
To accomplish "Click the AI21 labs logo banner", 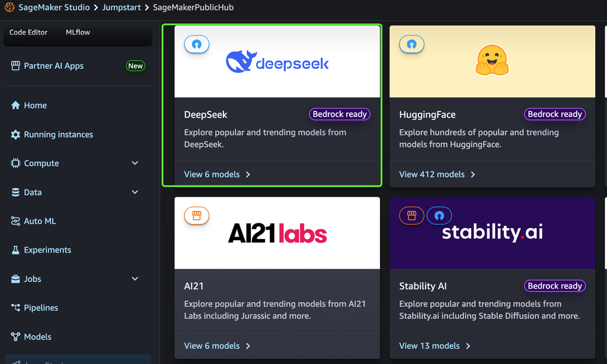I will click(277, 233).
